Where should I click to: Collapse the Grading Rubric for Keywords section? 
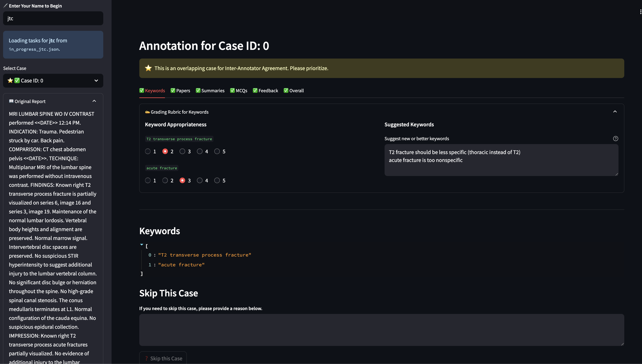pyautogui.click(x=615, y=112)
